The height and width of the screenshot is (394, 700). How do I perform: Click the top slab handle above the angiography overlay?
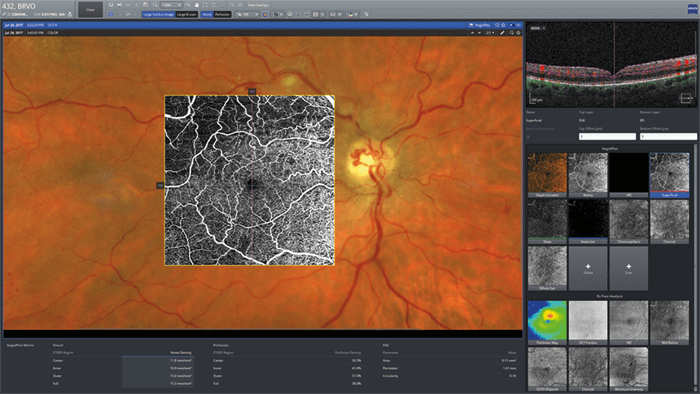click(x=252, y=91)
